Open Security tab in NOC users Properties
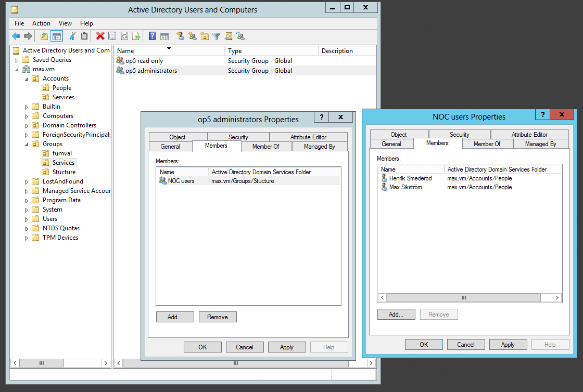This screenshot has height=392, width=583. click(460, 134)
